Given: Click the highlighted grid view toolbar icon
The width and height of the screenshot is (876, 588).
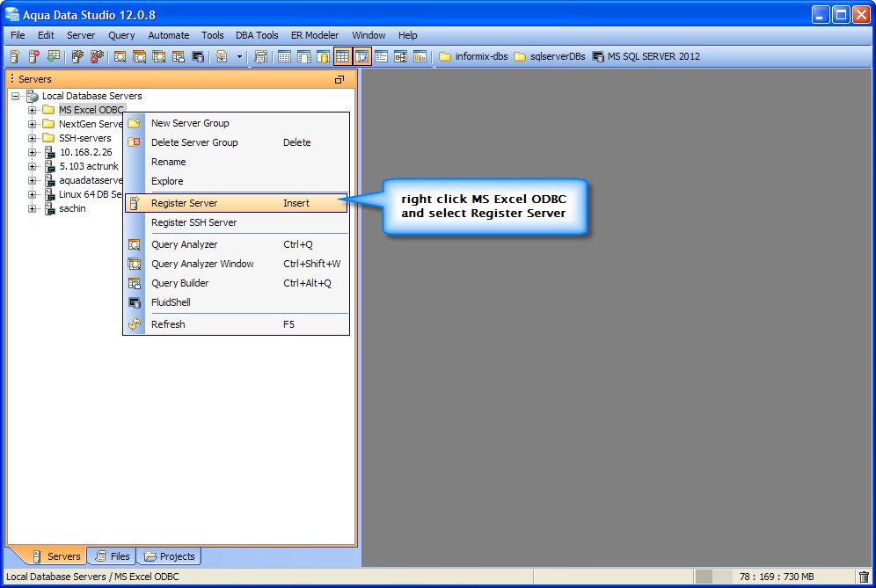Looking at the screenshot, I should 342,56.
